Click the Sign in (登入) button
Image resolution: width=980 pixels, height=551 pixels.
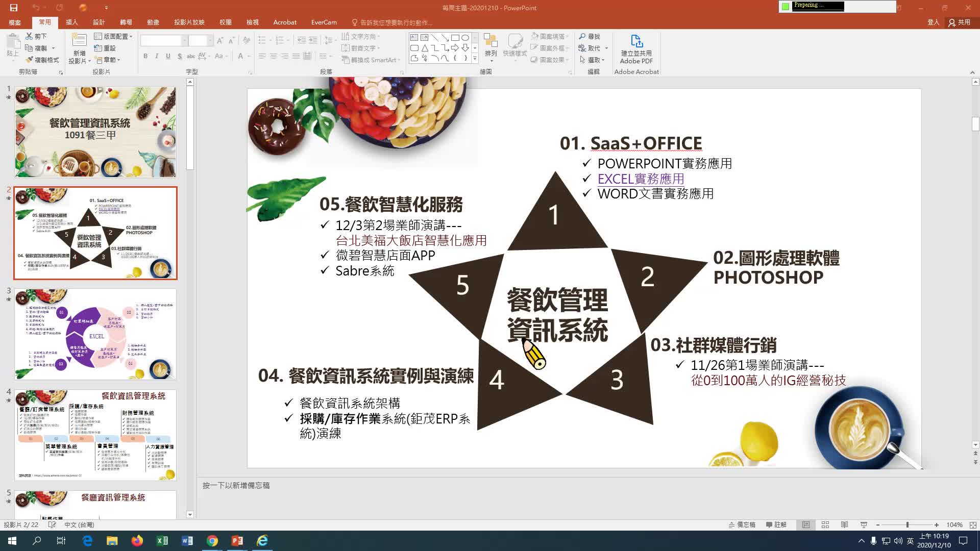click(934, 22)
